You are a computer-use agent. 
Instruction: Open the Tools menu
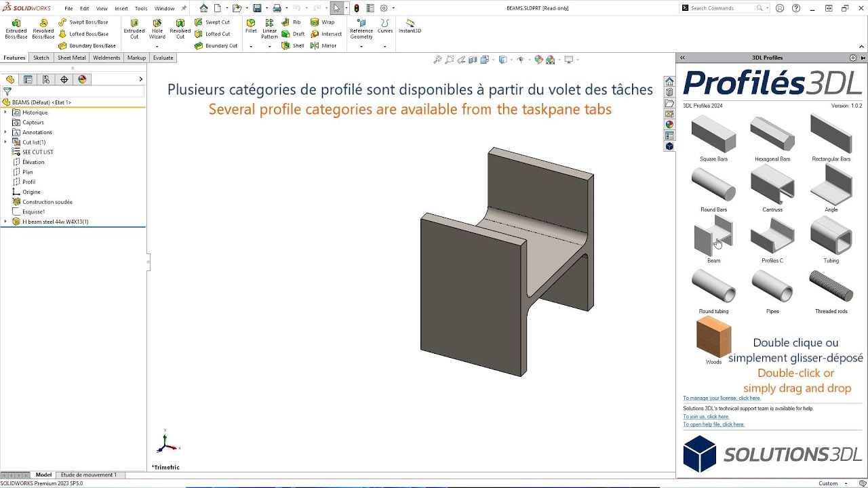(141, 9)
